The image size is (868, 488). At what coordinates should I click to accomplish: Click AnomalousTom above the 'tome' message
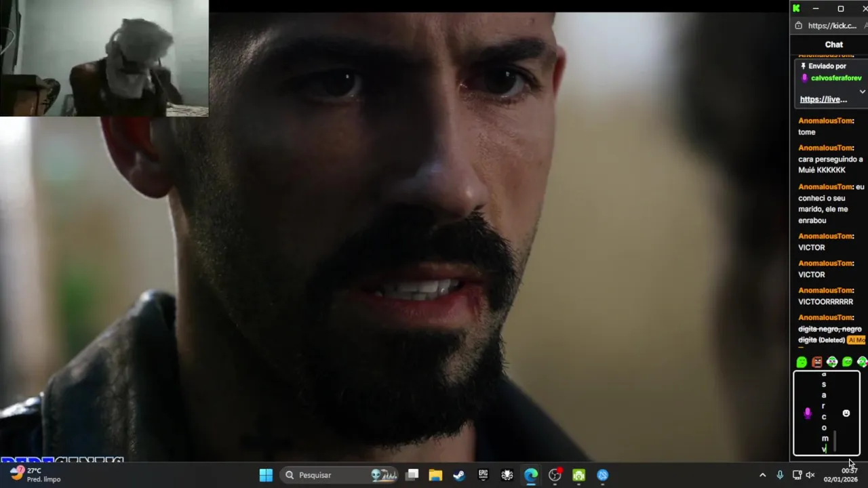click(826, 121)
